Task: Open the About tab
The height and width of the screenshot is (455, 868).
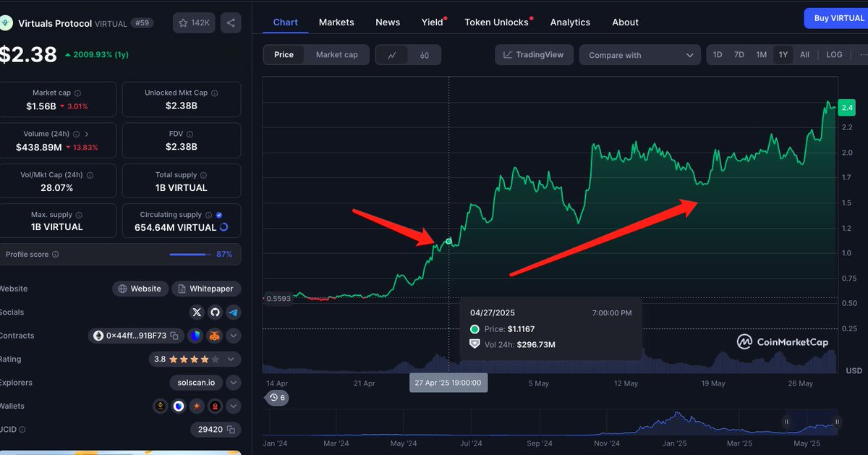Action: [x=625, y=22]
